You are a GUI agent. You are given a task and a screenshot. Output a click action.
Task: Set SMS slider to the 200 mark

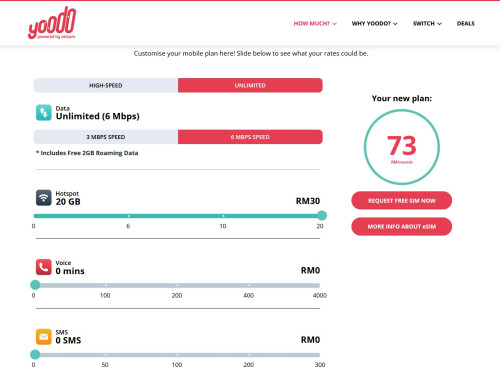249,355
